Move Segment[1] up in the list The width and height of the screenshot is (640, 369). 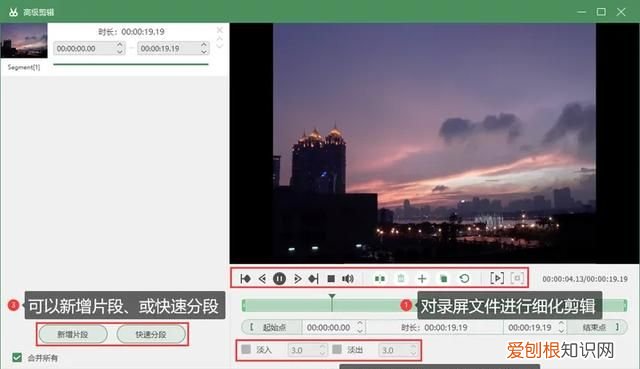(x=220, y=39)
